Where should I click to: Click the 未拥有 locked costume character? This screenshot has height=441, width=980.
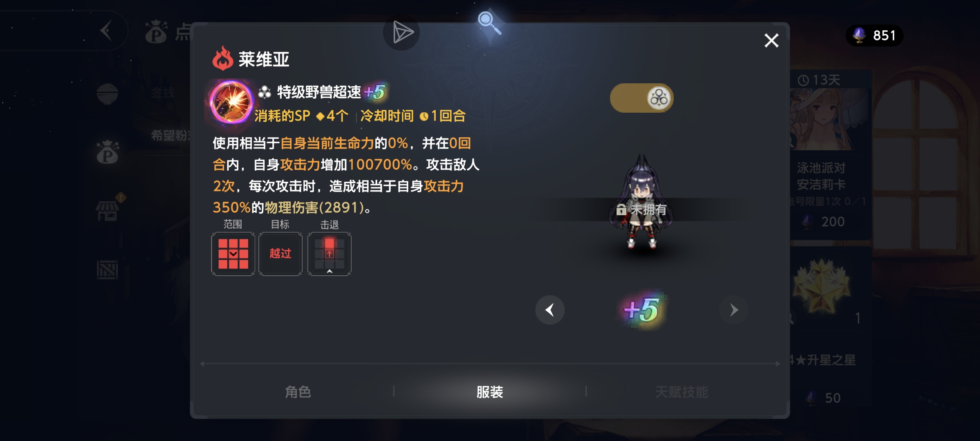(641, 203)
